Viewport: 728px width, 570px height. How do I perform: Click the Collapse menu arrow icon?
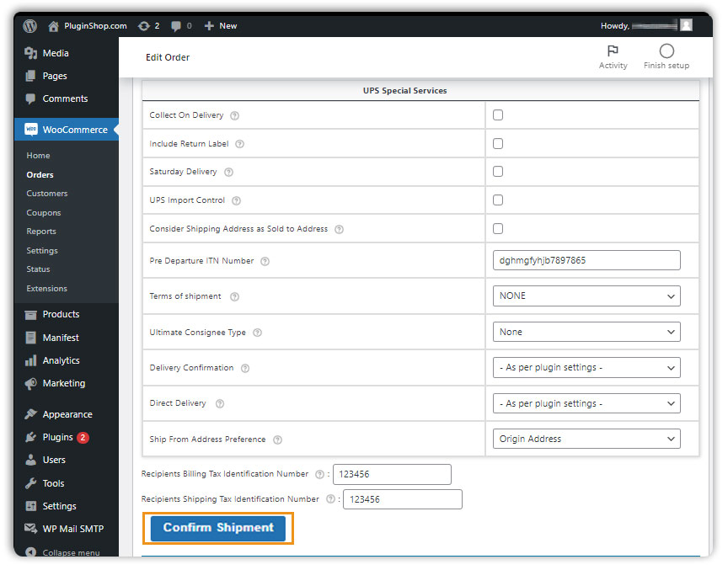pyautogui.click(x=30, y=552)
